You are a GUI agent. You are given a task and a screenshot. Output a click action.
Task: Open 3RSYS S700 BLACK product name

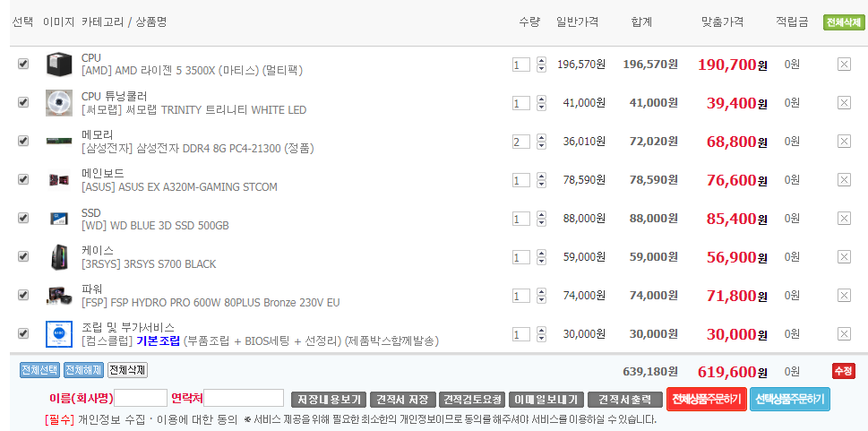[149, 264]
